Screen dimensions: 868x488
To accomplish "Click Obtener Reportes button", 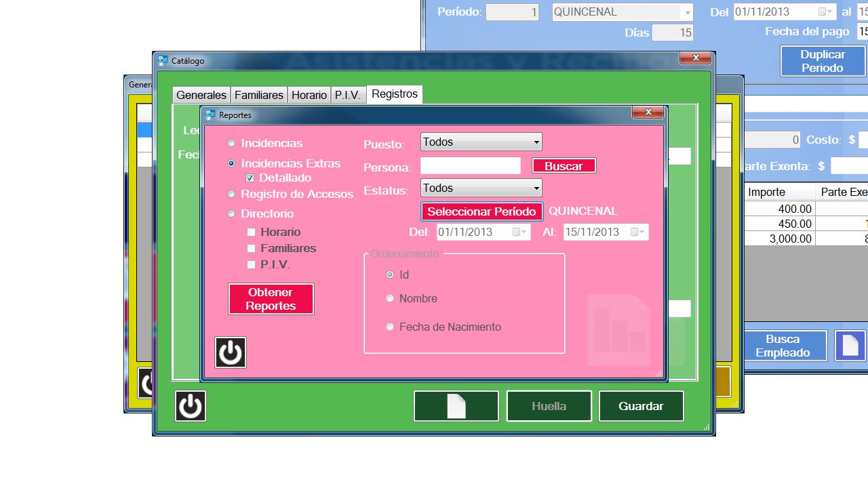I will [271, 299].
